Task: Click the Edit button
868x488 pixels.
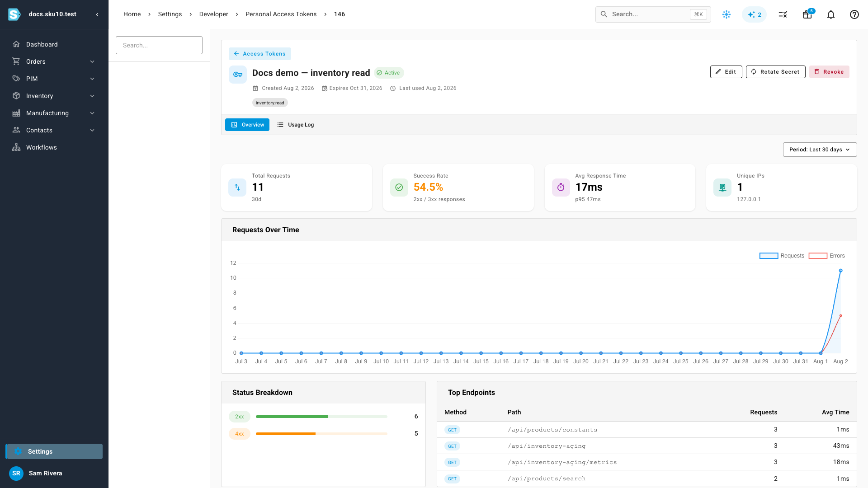Action: coord(726,72)
